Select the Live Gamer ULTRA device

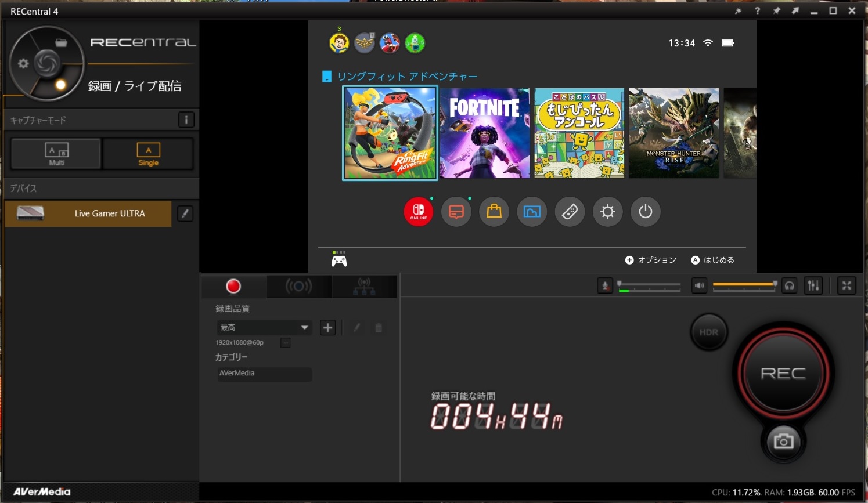click(88, 213)
